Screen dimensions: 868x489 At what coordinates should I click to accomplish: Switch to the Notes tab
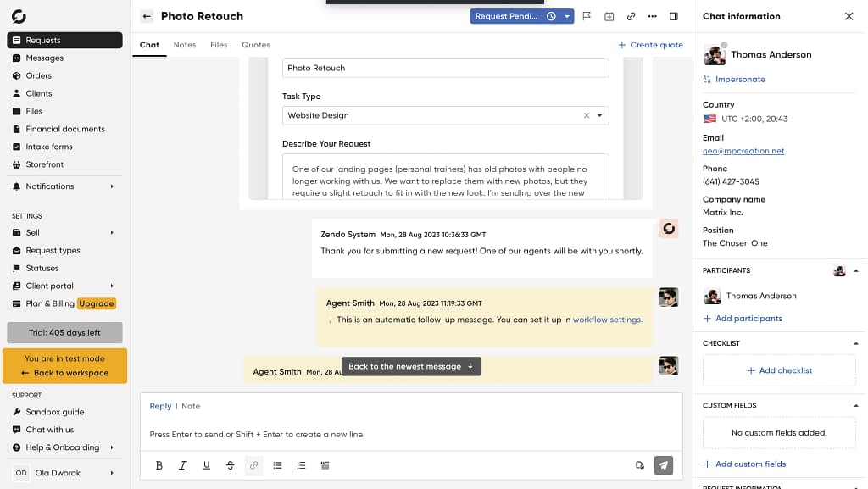[184, 45]
